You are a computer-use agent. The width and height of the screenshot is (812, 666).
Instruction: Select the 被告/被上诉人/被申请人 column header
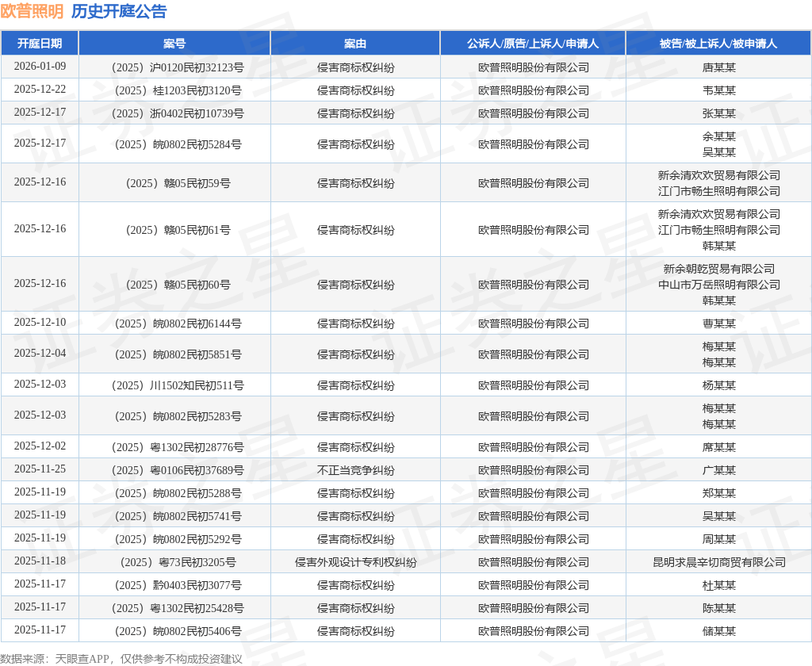718,44
